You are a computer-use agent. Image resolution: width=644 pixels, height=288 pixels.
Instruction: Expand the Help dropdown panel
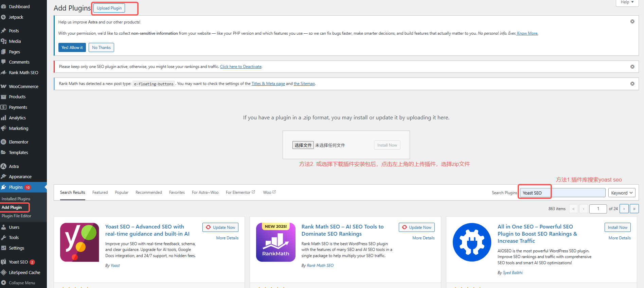[x=627, y=2]
